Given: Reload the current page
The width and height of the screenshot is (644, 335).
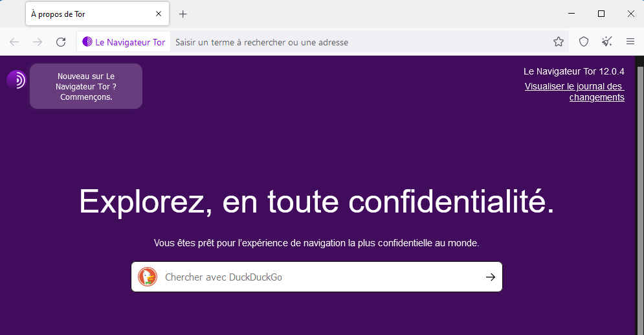Looking at the screenshot, I should (x=61, y=42).
